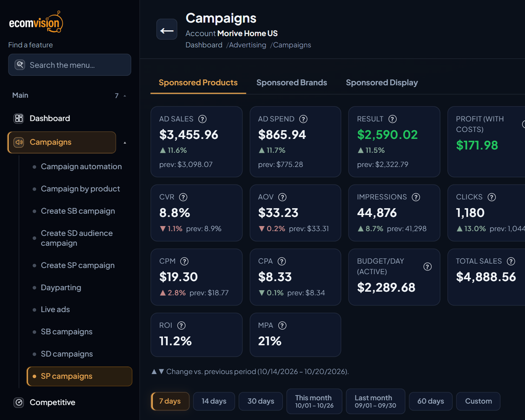Open Create SD audience campaign
Screen dimensions: 525x420
coord(77,238)
